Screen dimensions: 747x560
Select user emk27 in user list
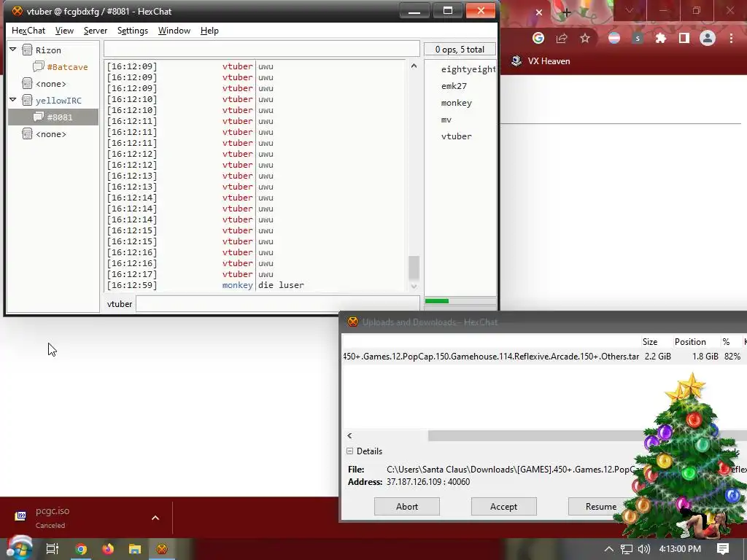(454, 86)
